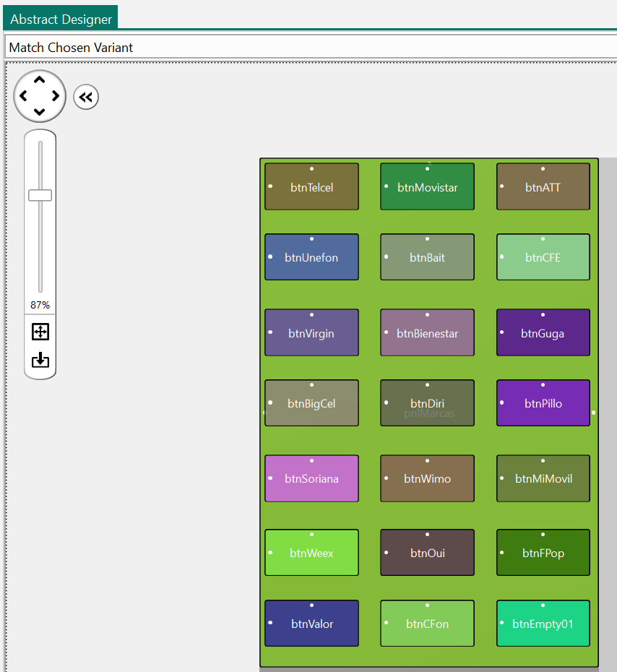The height and width of the screenshot is (672, 617).
Task: Switch to Abstract Designer tab
Action: 61,19
